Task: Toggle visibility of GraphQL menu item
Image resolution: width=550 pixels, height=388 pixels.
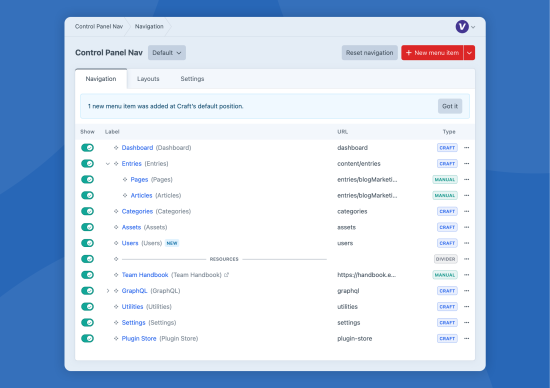Action: pyautogui.click(x=87, y=291)
